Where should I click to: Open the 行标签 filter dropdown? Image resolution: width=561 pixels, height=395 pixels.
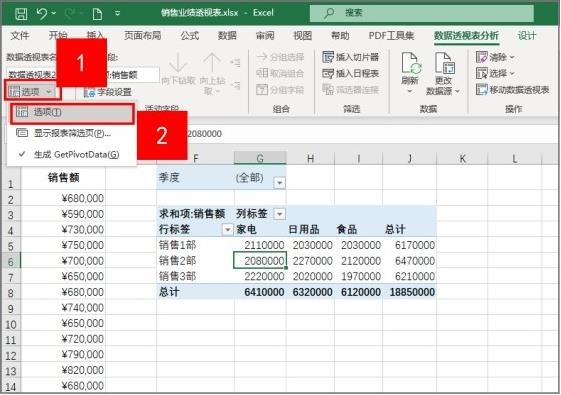(x=228, y=229)
